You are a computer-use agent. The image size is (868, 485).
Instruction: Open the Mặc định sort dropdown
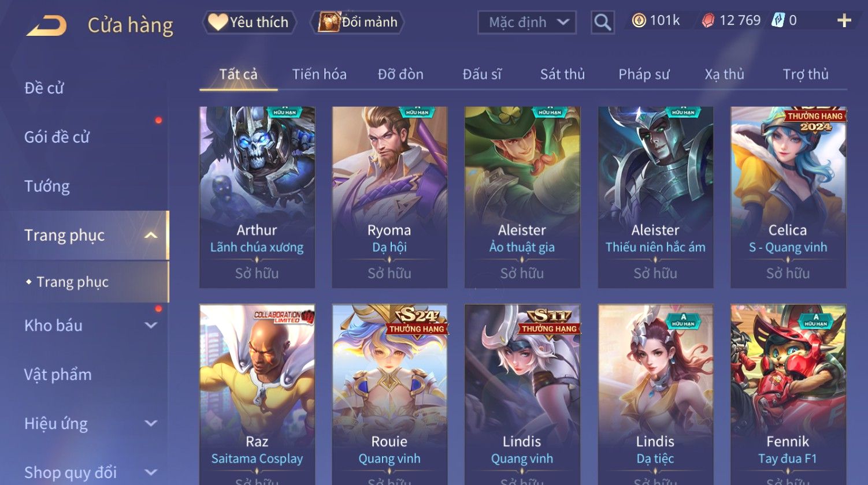526,23
